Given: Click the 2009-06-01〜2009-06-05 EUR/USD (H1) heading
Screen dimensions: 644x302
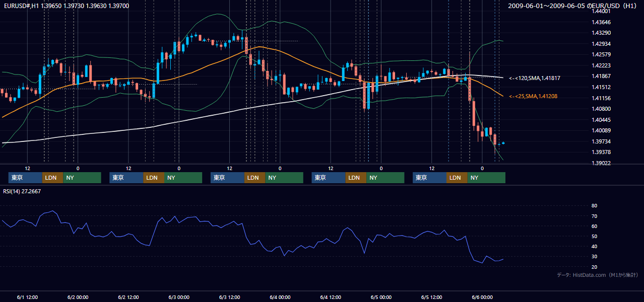Looking at the screenshot, I should pyautogui.click(x=573, y=6).
